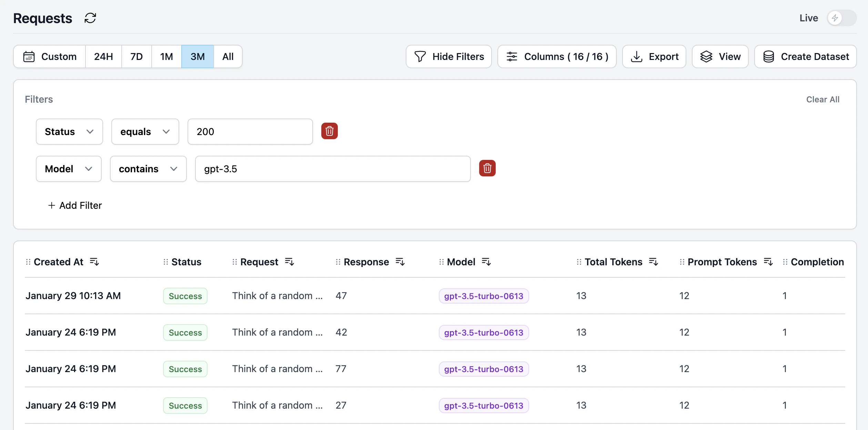Open the Status filter dropdown
The width and height of the screenshot is (868, 430).
tap(69, 131)
